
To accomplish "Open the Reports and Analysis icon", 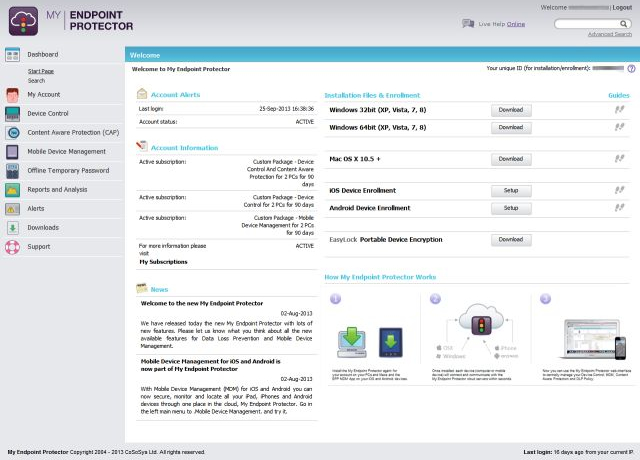I will coord(12,190).
